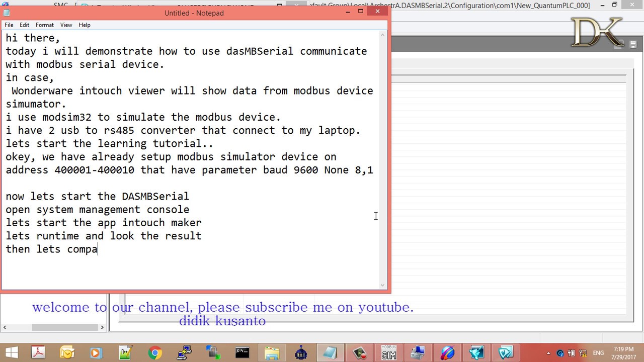Open the Edit menu in Notepad
Screen dimensions: 644x362
[24, 25]
